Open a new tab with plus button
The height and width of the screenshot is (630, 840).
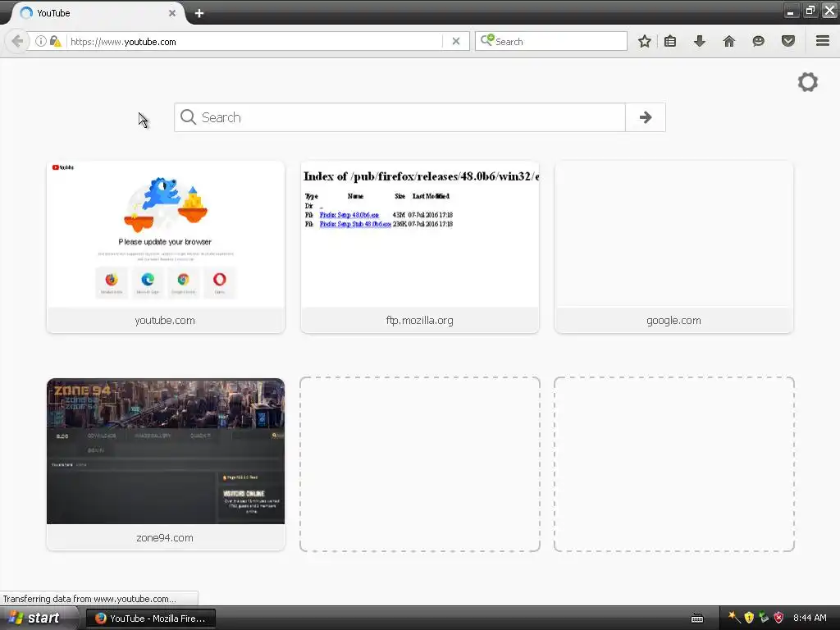199,13
